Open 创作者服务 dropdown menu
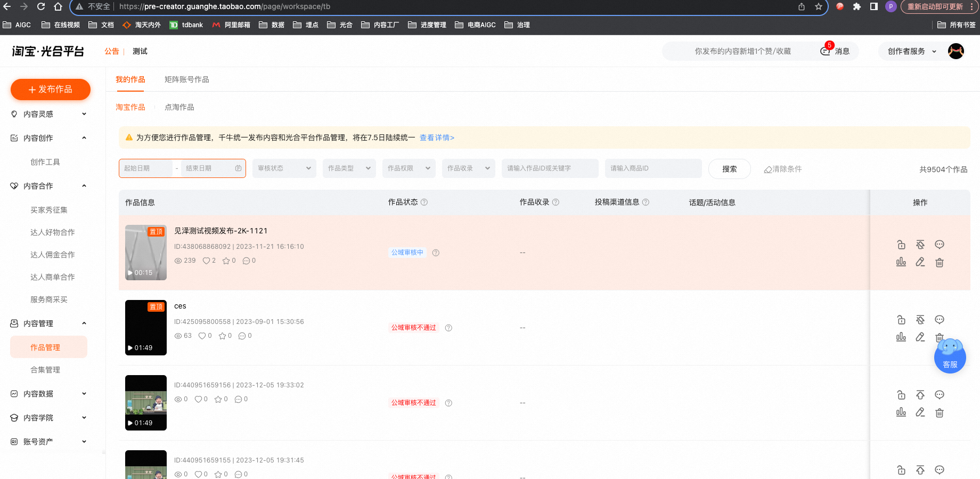Viewport: 980px width, 479px height. [912, 51]
